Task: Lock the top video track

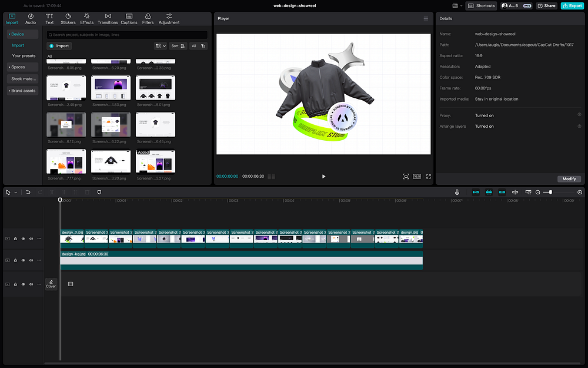Action: (x=15, y=238)
